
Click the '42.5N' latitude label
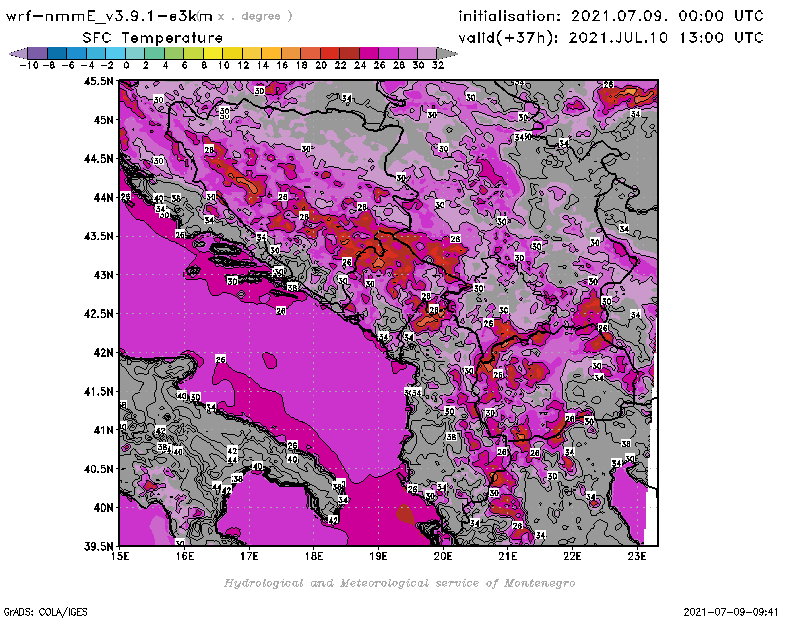(98, 314)
